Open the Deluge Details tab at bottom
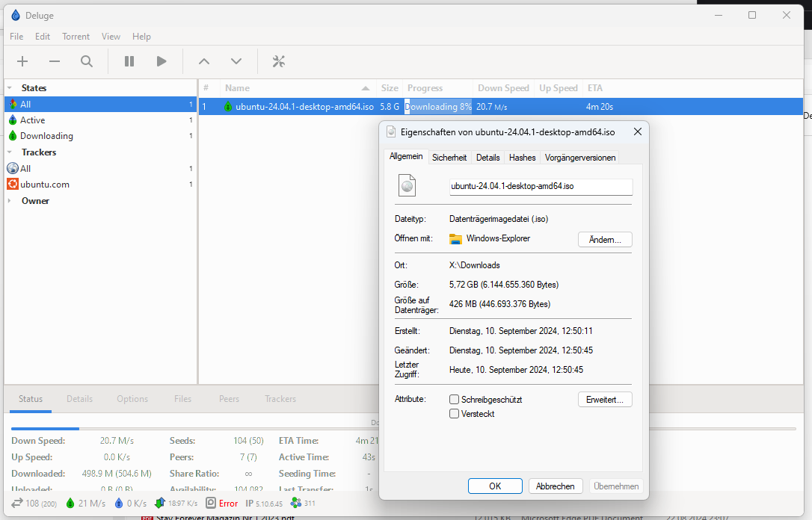The height and width of the screenshot is (520, 812). [x=79, y=399]
